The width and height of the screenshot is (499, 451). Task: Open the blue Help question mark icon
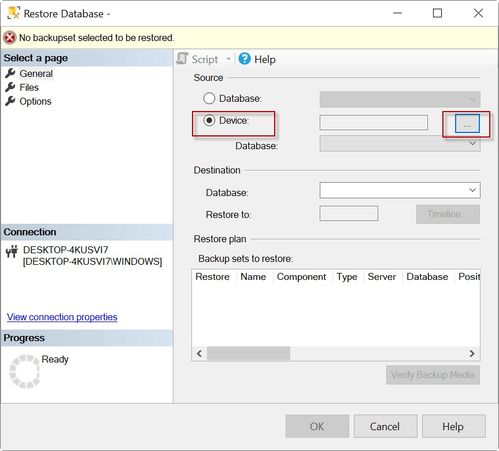point(245,59)
